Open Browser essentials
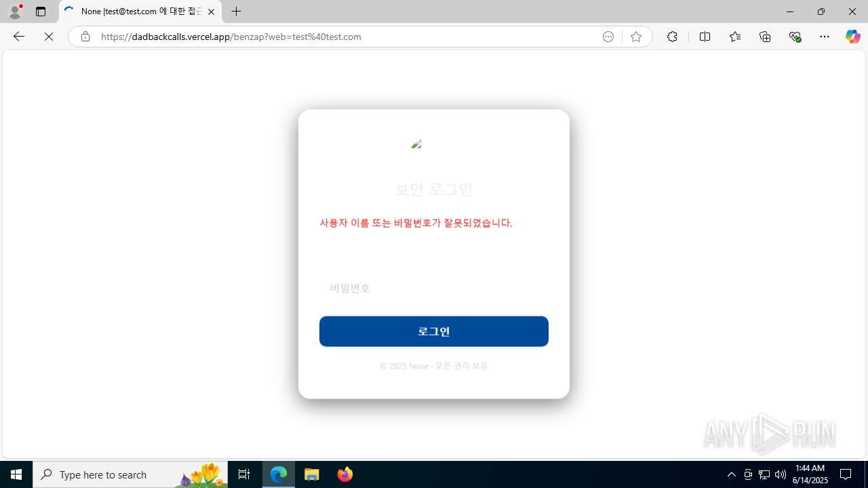Viewport: 868px width, 488px height. pos(795,37)
